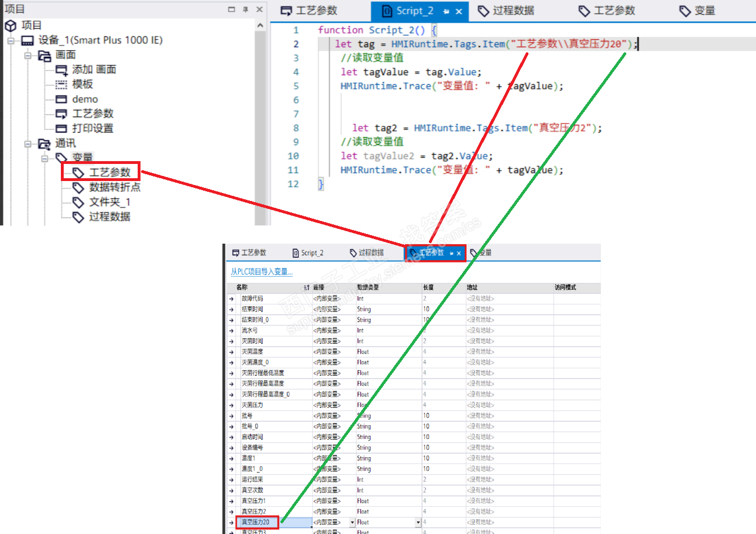Open the 数据类型 dropdown for 真空压力20
The height and width of the screenshot is (534, 756).
[x=418, y=523]
